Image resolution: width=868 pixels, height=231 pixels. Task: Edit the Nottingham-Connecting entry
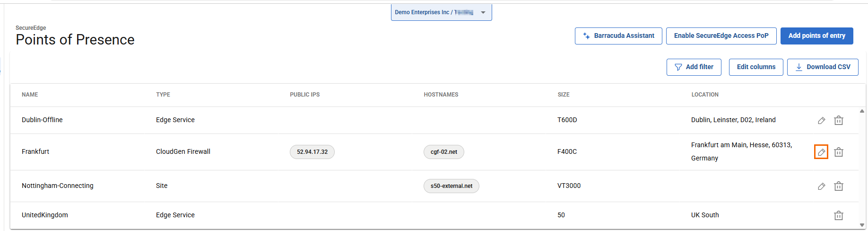[x=822, y=186]
